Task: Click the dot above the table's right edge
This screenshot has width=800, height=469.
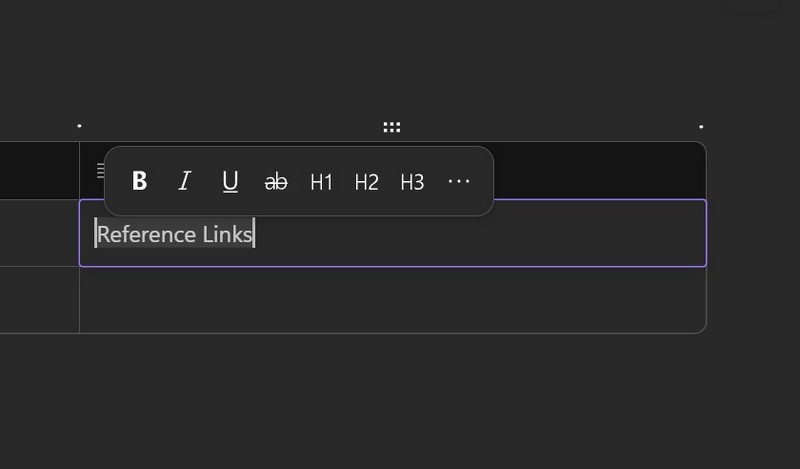Action: tap(701, 127)
